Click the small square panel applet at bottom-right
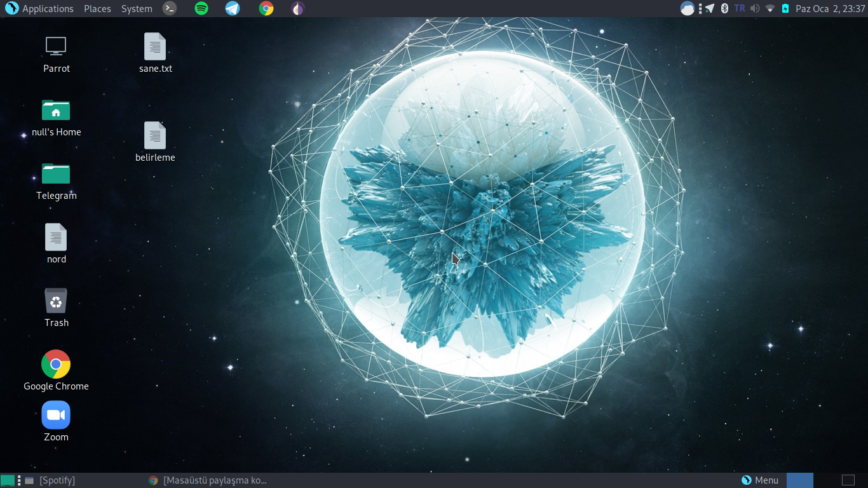 click(x=848, y=480)
